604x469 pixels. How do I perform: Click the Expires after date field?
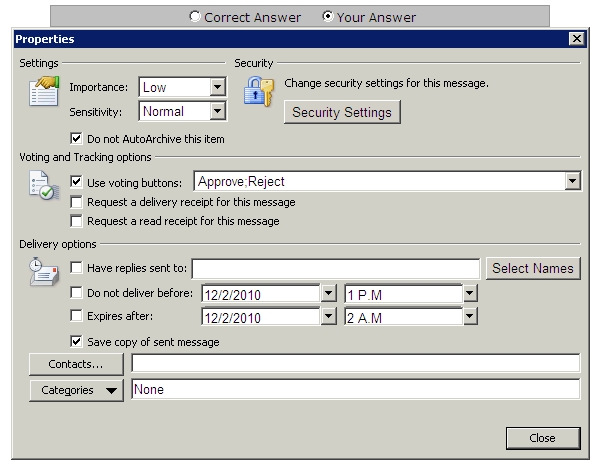[261, 317]
